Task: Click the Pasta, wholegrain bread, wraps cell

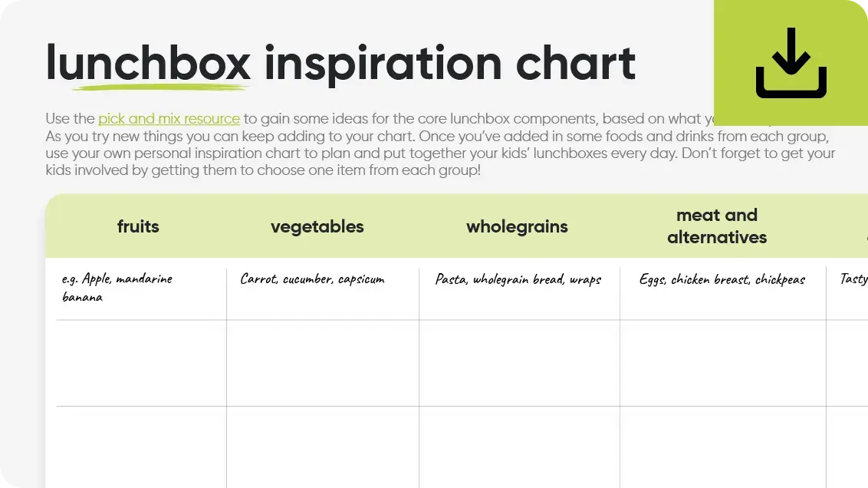Action: (518, 279)
